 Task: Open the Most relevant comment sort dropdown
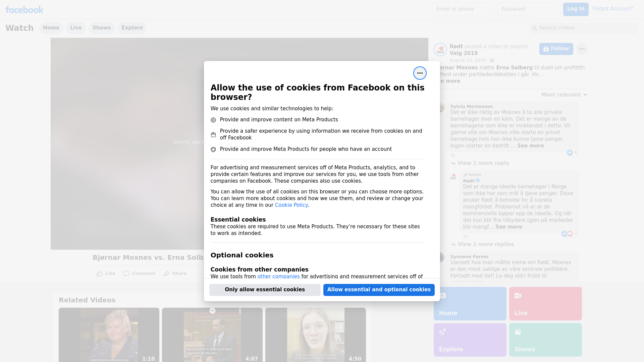pos(564,95)
